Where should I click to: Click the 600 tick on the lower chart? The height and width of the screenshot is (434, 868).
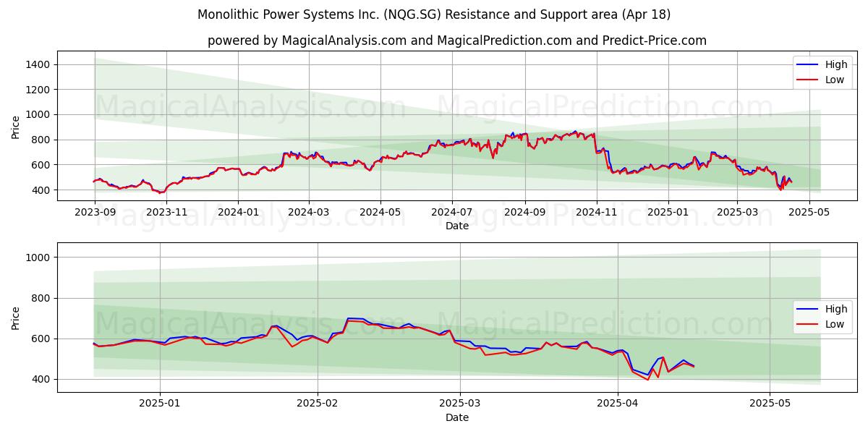point(40,339)
